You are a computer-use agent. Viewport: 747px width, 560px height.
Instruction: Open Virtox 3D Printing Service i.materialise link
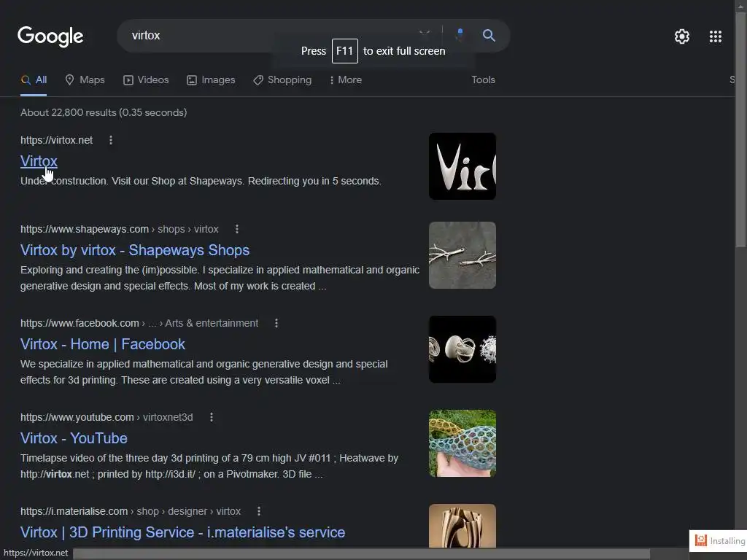point(182,532)
